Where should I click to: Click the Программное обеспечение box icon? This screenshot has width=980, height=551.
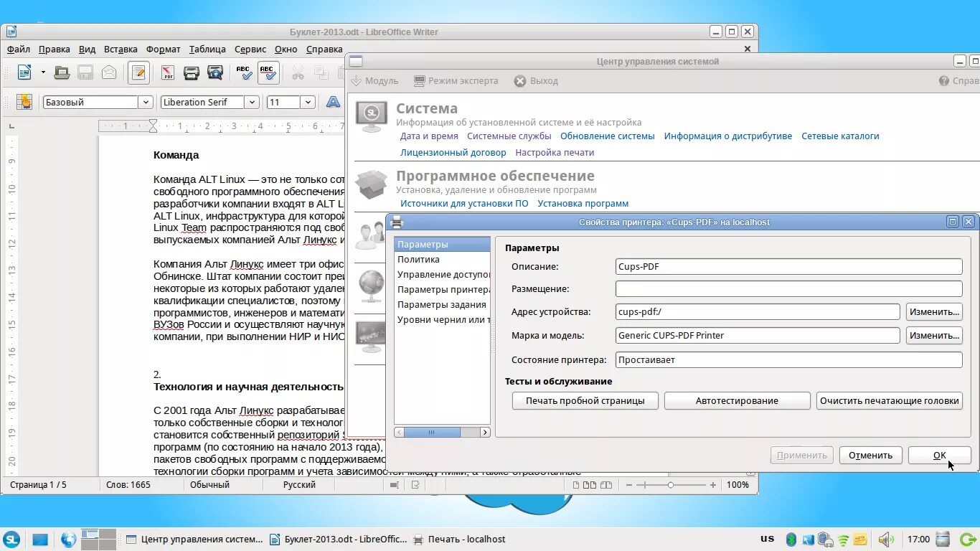pos(372,184)
